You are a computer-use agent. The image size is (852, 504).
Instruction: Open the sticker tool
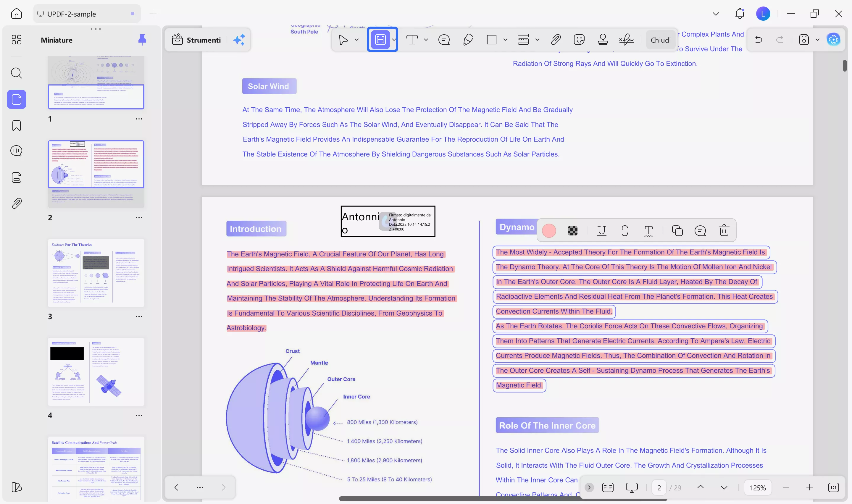tap(579, 40)
